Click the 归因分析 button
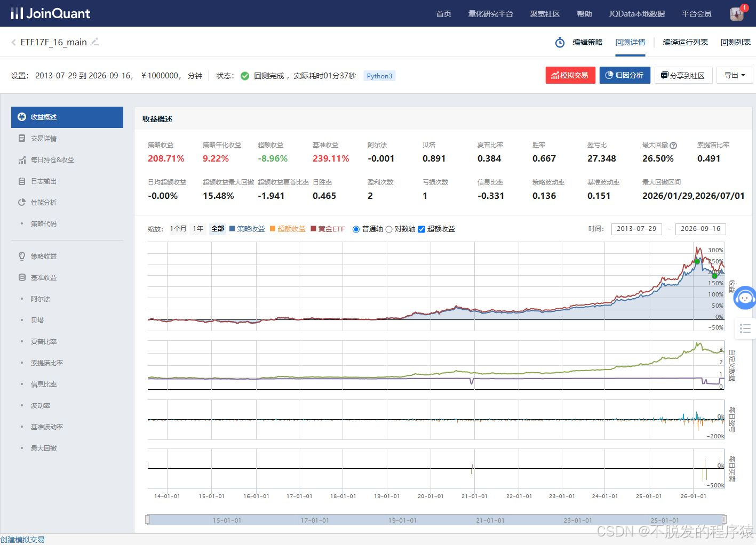The height and width of the screenshot is (545, 756). pos(625,75)
